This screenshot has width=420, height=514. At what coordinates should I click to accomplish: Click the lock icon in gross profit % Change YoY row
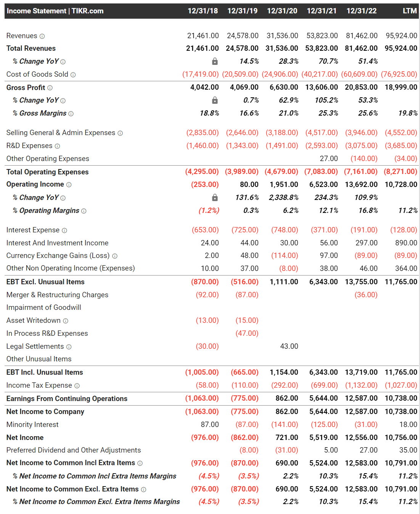pos(215,100)
